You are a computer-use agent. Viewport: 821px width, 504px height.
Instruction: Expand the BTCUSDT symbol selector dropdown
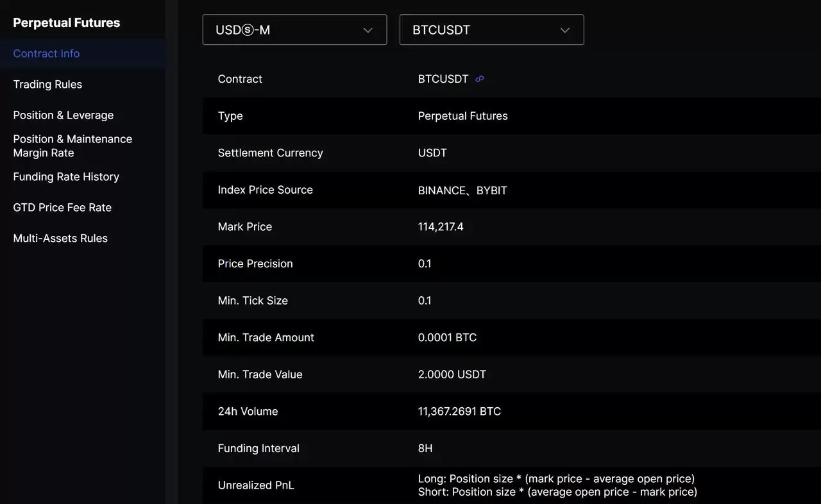coord(491,30)
